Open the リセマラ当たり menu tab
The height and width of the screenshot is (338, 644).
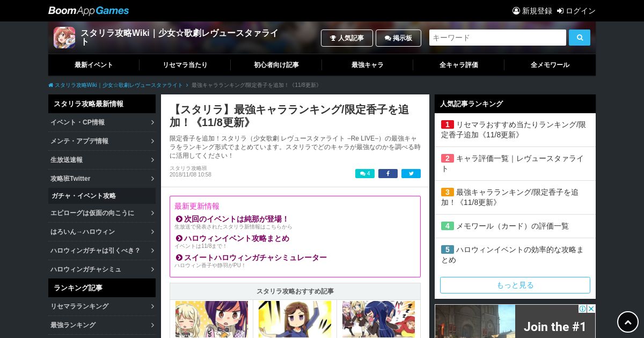point(185,65)
